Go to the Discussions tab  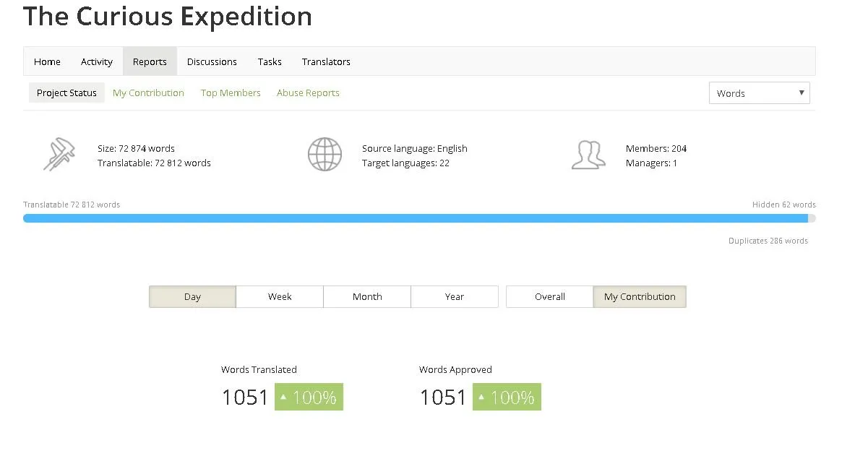(212, 61)
